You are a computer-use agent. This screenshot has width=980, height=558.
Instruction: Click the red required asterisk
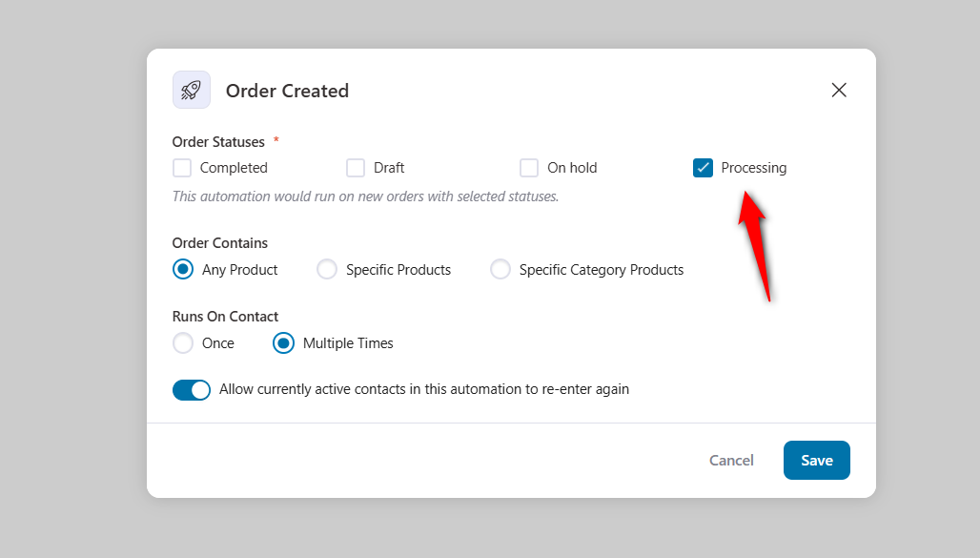[275, 140]
